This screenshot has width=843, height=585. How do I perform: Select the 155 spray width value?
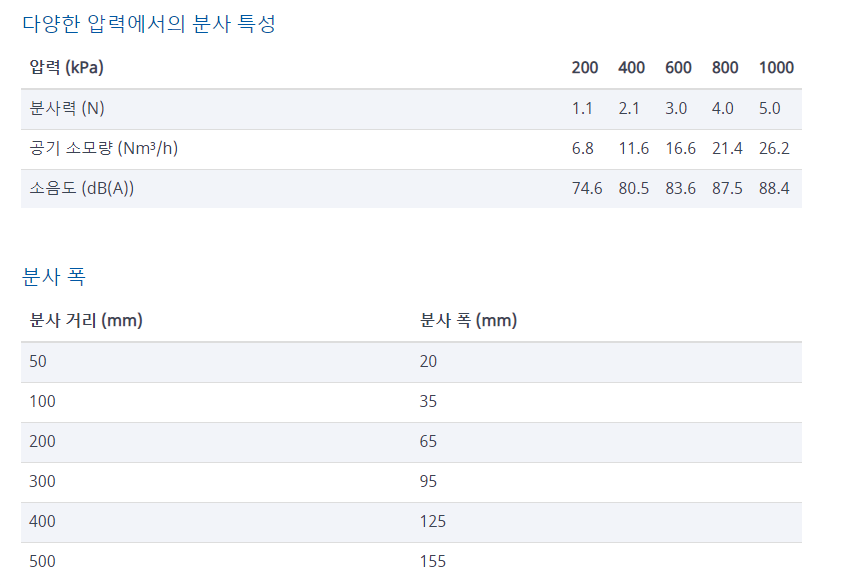point(433,562)
